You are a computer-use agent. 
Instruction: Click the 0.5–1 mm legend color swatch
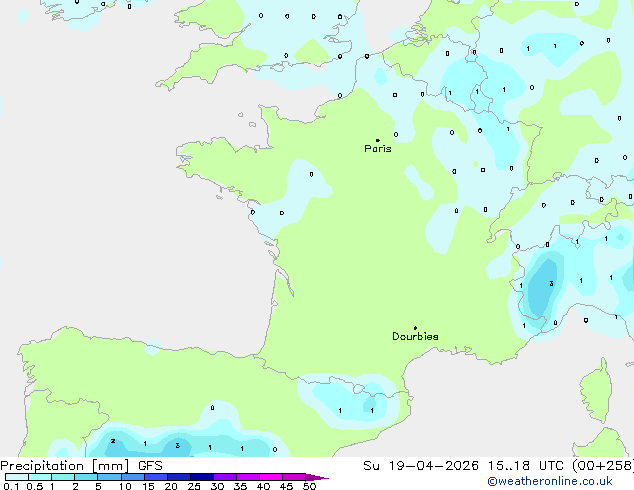(x=40, y=477)
